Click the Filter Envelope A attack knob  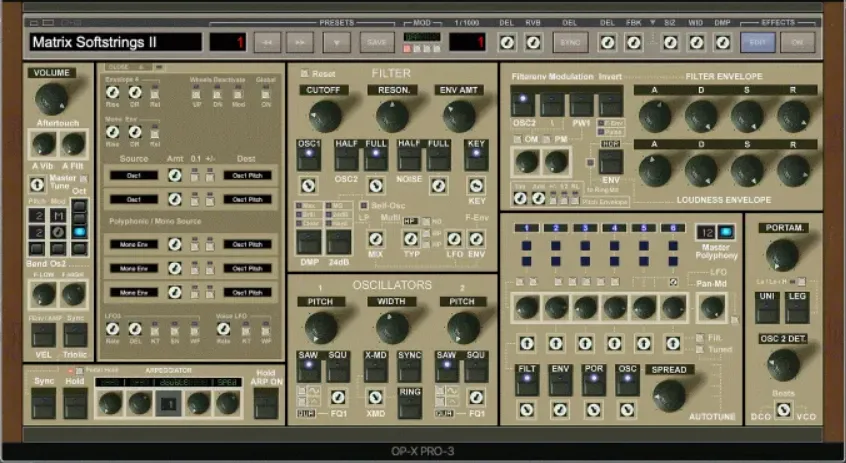(654, 115)
